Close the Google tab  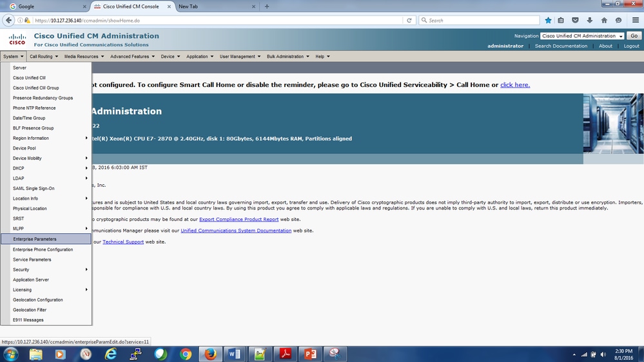84,6
